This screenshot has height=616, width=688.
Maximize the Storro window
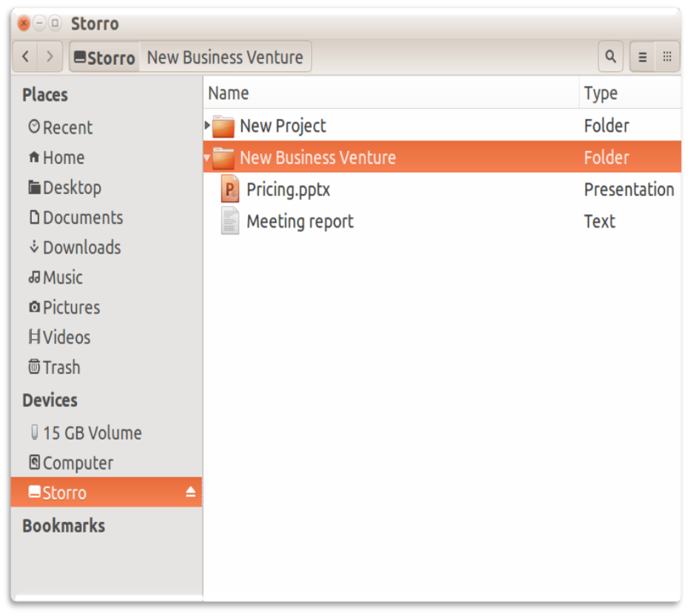click(55, 22)
